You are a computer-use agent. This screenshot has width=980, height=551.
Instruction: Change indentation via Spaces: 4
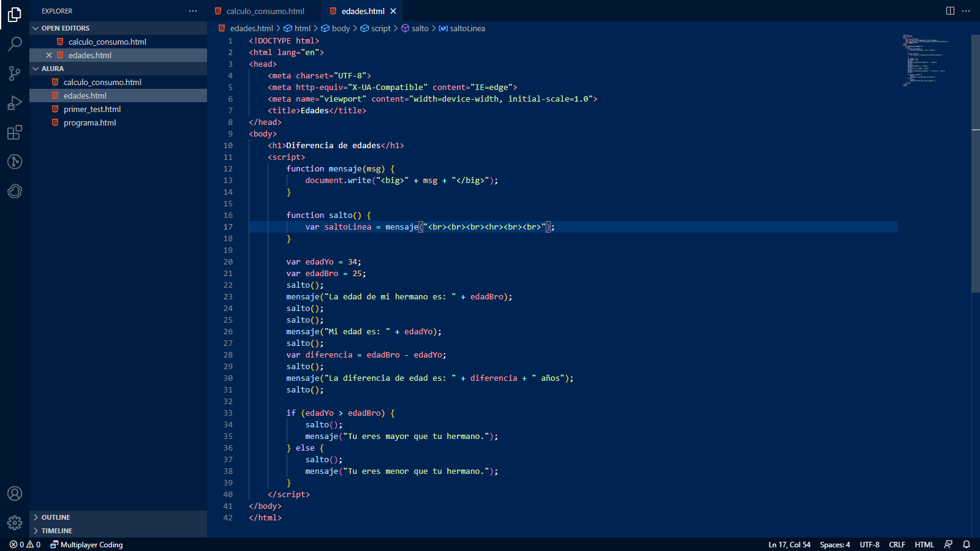point(835,544)
